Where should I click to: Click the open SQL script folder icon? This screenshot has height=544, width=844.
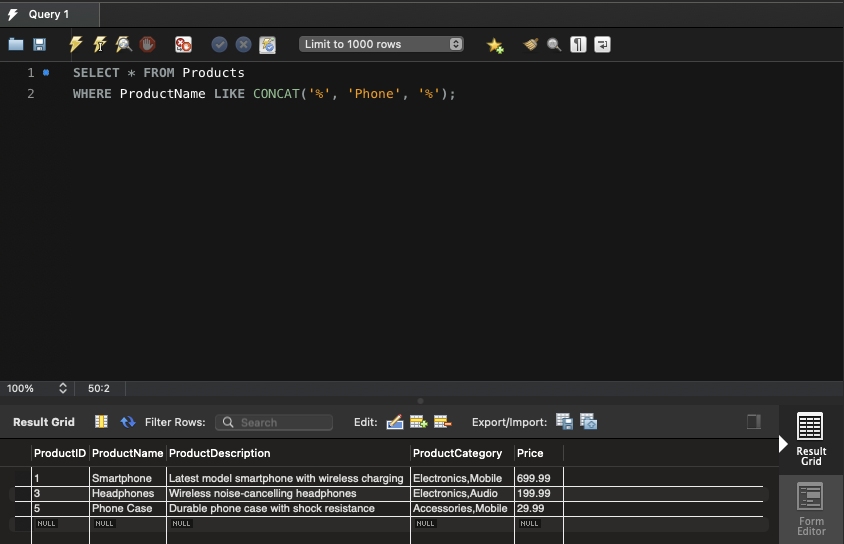pyautogui.click(x=16, y=44)
